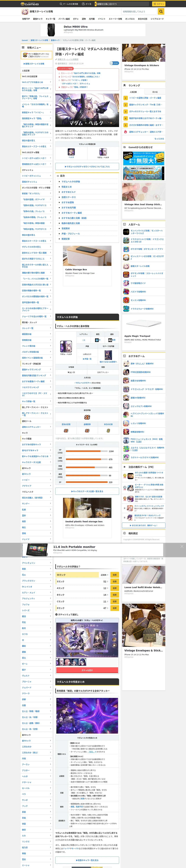Click the モチーフ光円錐 light cone thumbnail
This screenshot has height=868, width=186.
point(108,355)
